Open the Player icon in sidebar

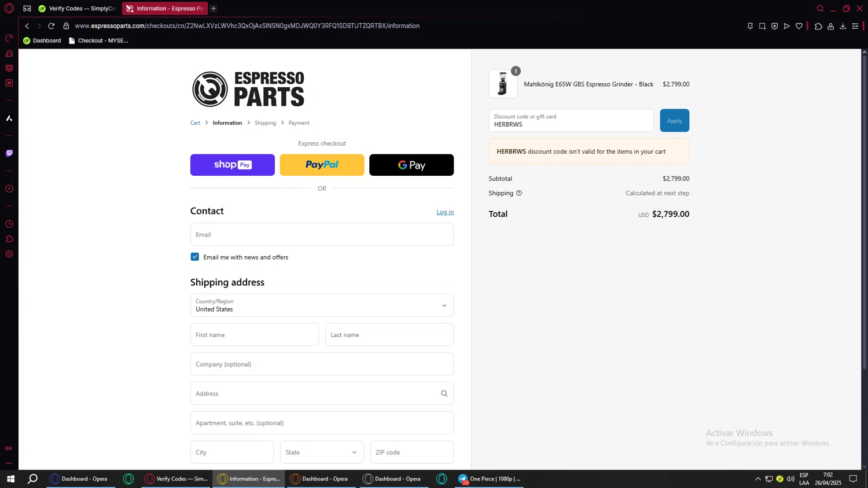click(9, 189)
